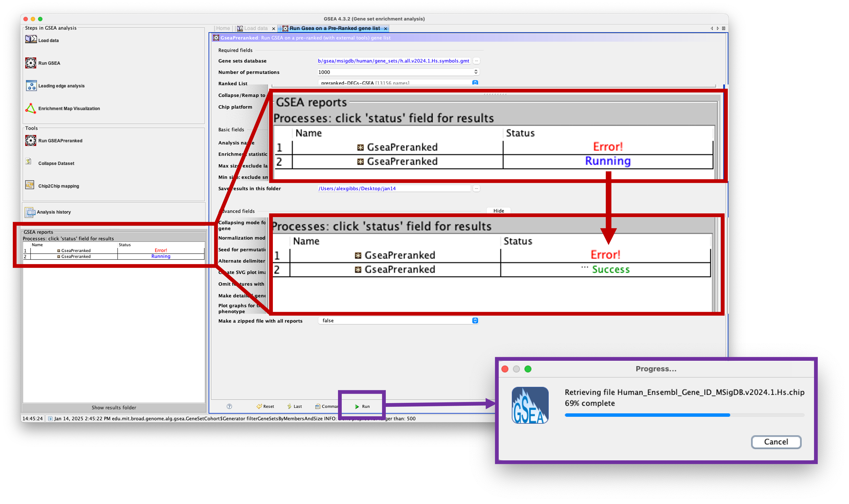The image size is (849, 504).
Task: Open the Ranked List dropdown
Action: [475, 82]
